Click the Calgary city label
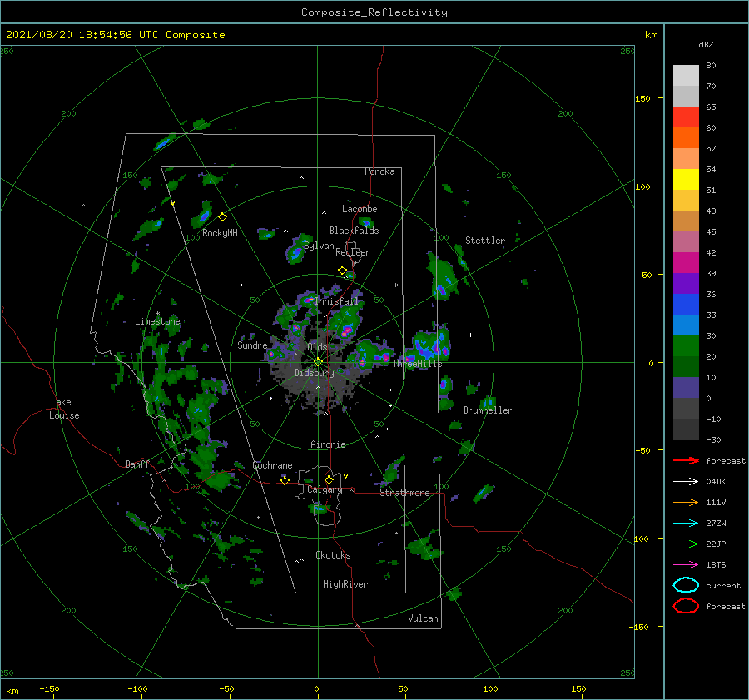The height and width of the screenshot is (700, 749). 325,489
